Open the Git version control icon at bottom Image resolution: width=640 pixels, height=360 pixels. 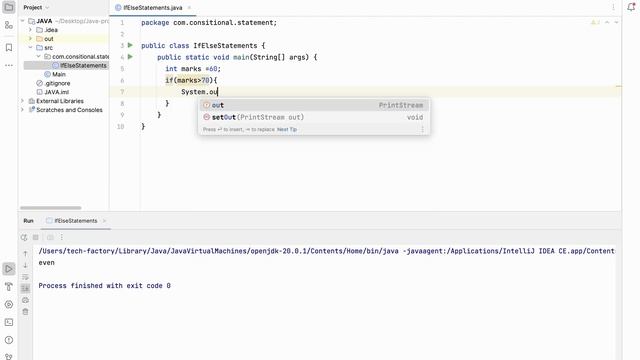9,356
